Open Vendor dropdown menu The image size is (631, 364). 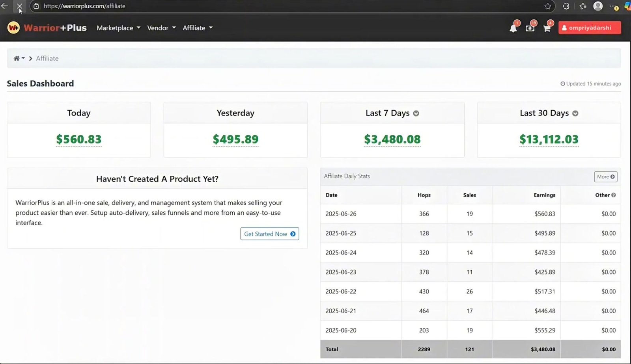point(161,28)
